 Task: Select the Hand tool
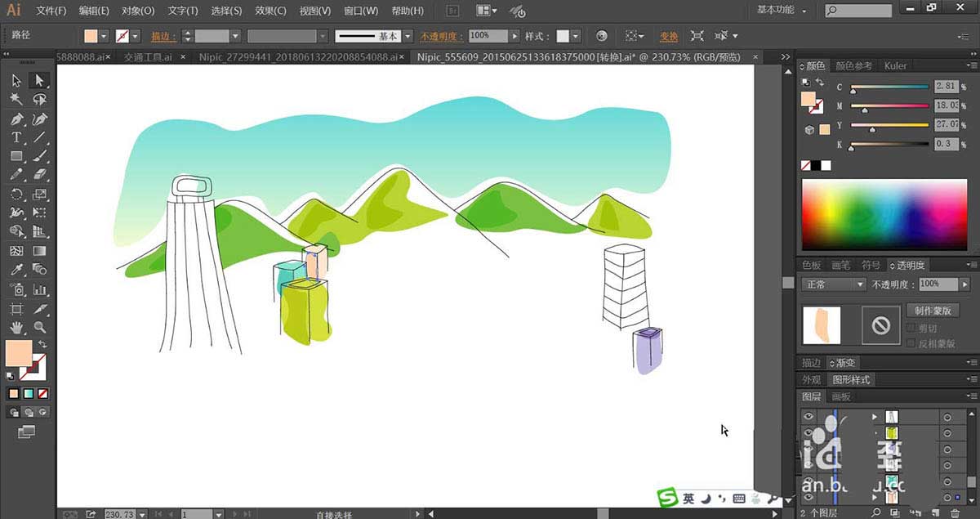[16, 327]
